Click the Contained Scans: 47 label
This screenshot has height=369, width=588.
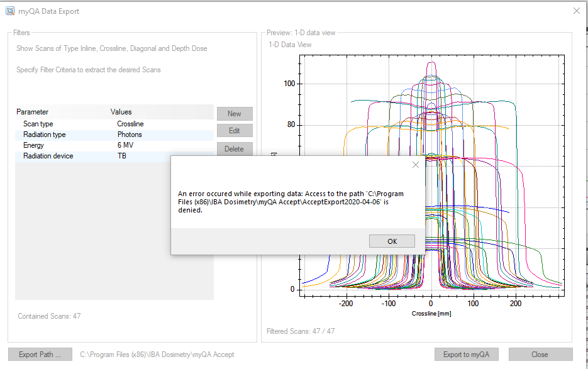(49, 316)
